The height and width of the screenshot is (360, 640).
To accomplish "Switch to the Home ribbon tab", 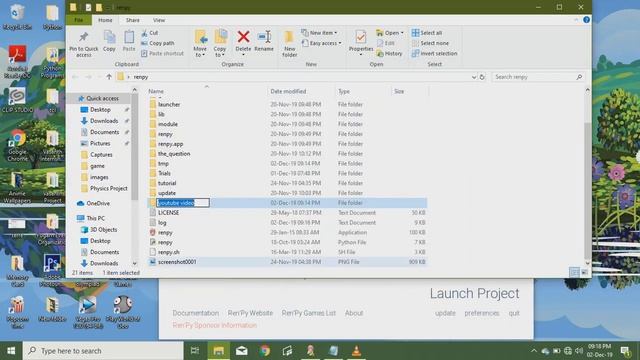I will [x=105, y=20].
